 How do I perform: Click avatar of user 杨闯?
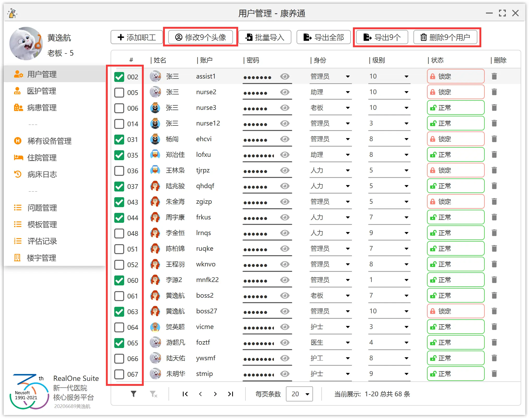coord(155,139)
